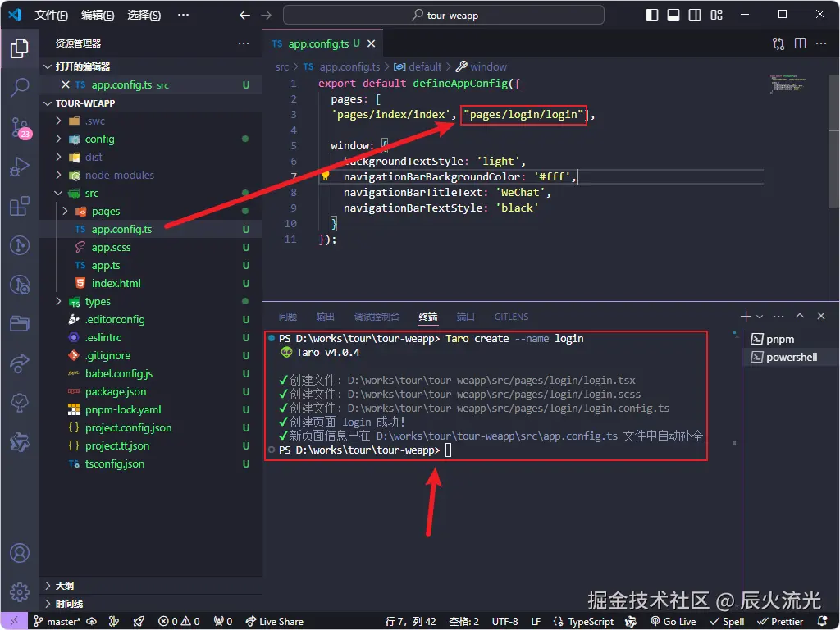Start Live Share from status bar

(274, 622)
